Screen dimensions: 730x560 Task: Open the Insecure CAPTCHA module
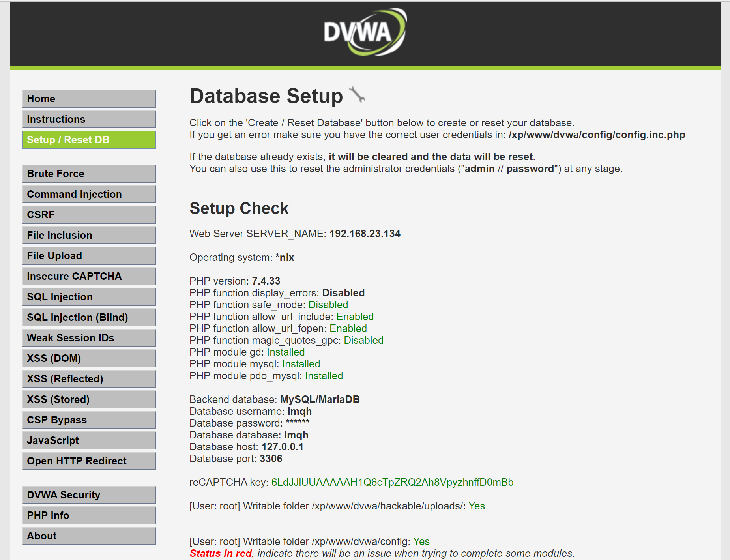pos(89,276)
